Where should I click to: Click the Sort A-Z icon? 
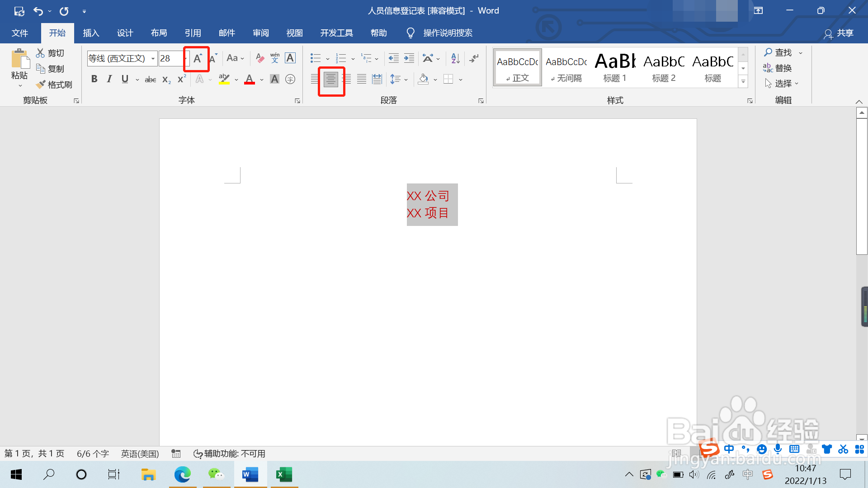(455, 58)
